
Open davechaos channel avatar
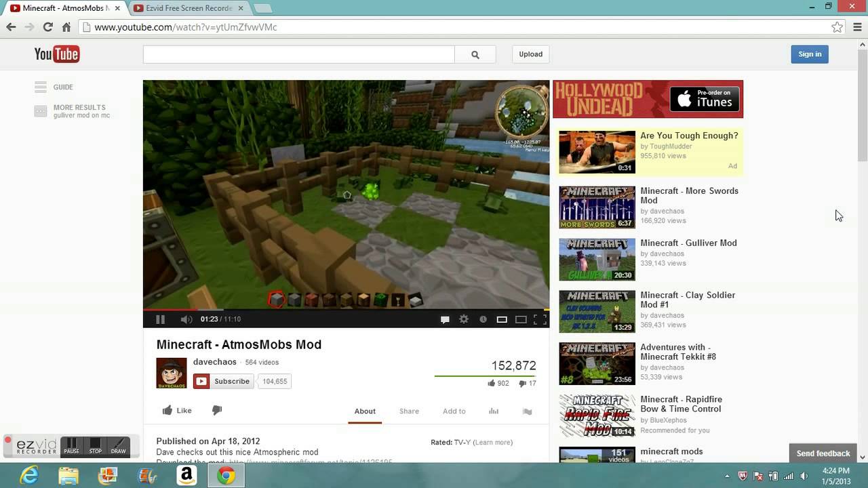[172, 373]
